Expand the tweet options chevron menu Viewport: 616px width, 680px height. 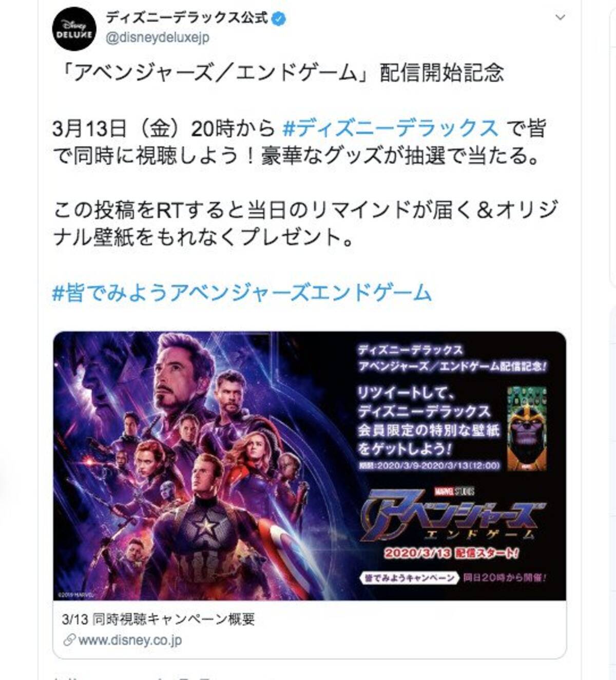point(561,17)
